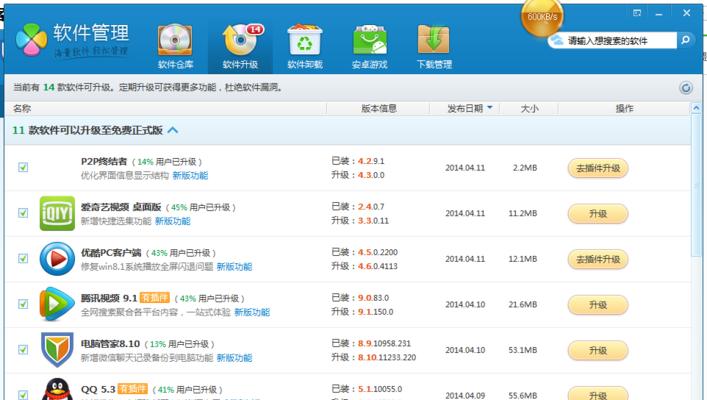Click the vertical scrollbar thumb
The image size is (707, 400).
(696, 187)
